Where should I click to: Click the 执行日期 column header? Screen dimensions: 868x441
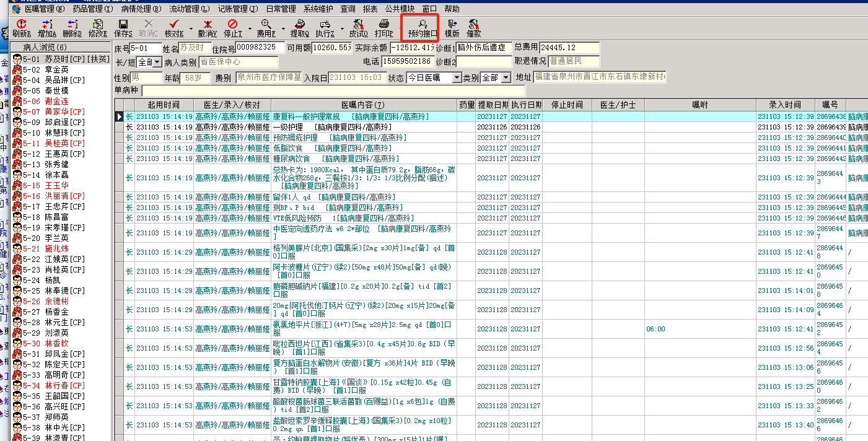tap(526, 105)
